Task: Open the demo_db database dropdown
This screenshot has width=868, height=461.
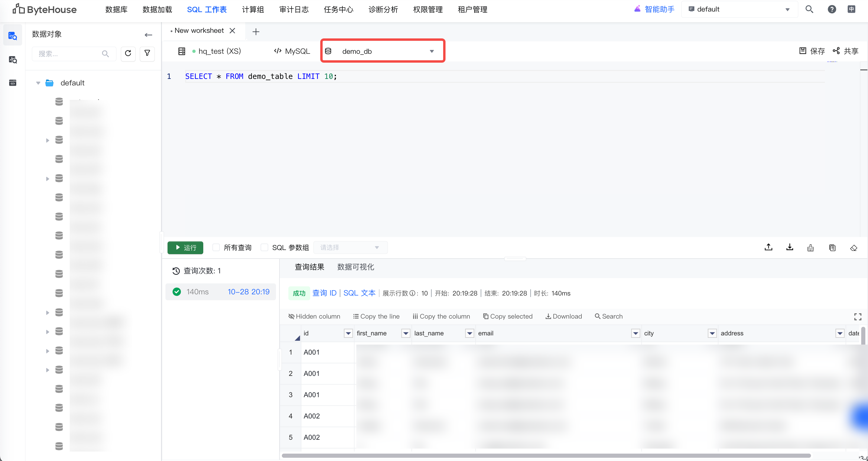Action: tap(383, 51)
